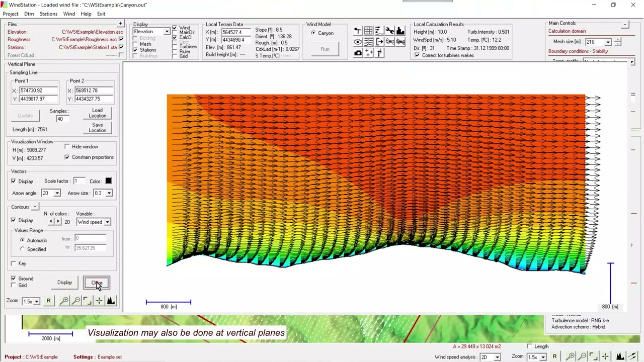Click the wind model Run button
Viewport: 644px width, 362px height.
click(x=325, y=49)
